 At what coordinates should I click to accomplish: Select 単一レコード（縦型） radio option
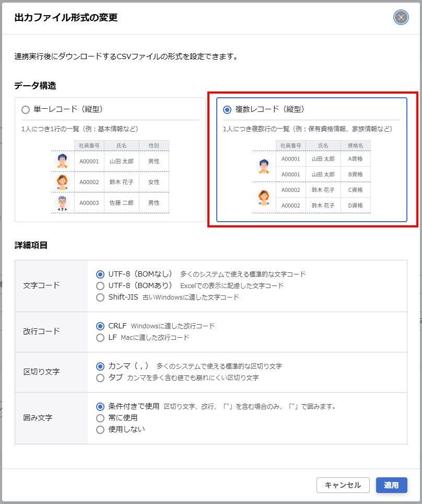click(x=26, y=110)
